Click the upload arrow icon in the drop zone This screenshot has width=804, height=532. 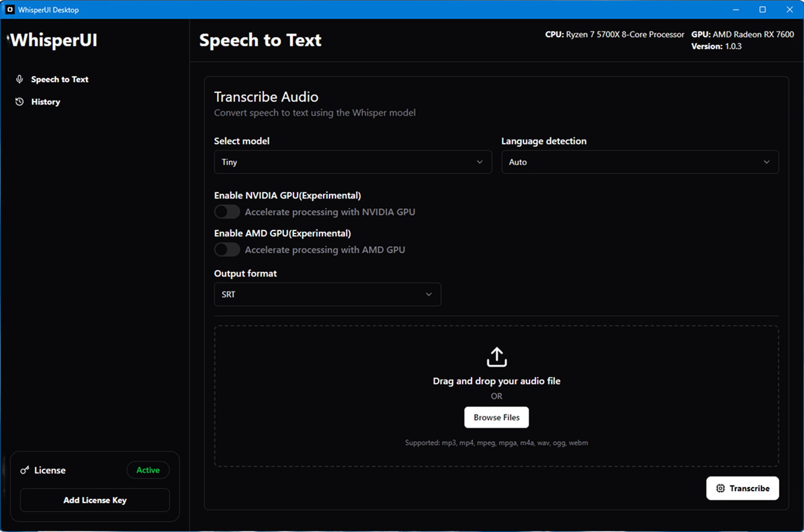tap(496, 357)
